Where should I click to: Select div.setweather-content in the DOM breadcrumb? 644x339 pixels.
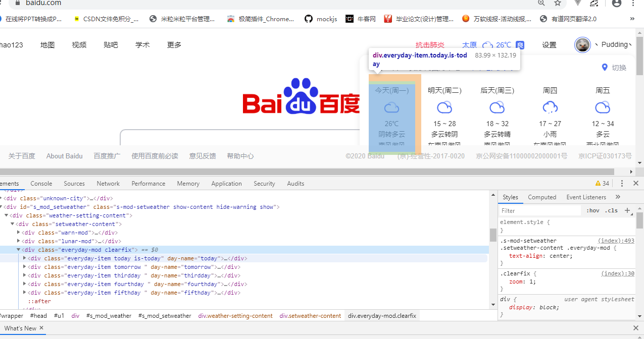(x=310, y=315)
